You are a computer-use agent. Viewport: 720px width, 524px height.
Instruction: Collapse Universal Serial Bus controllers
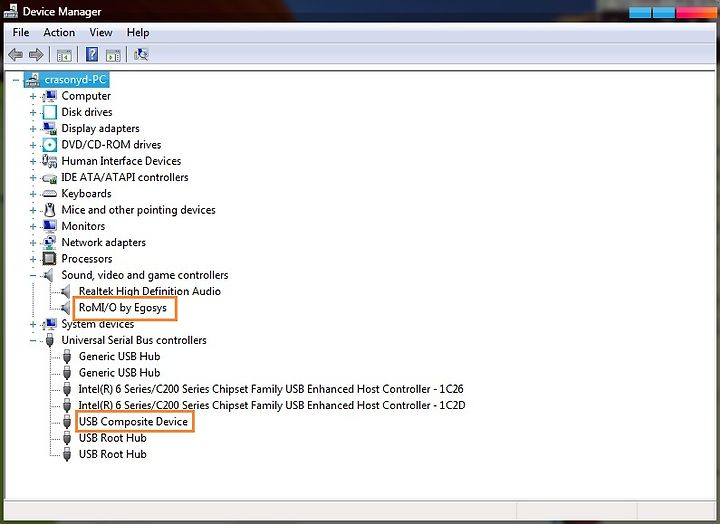tap(33, 340)
